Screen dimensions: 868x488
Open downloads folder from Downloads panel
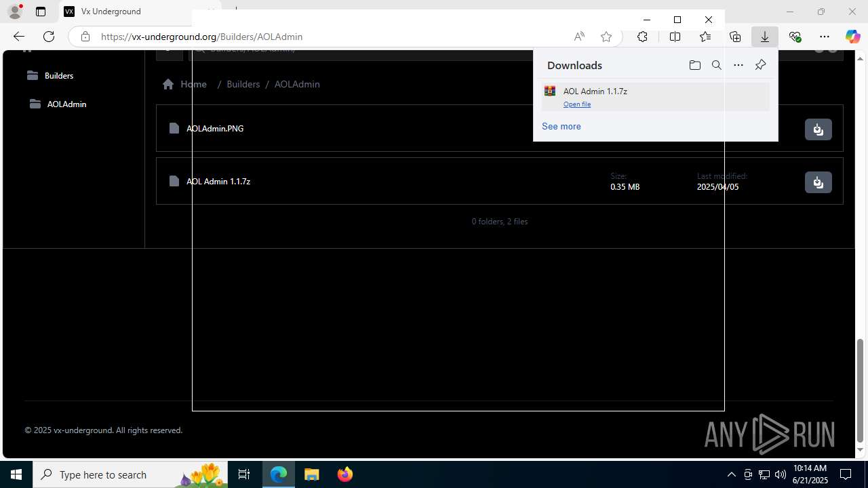tap(694, 65)
